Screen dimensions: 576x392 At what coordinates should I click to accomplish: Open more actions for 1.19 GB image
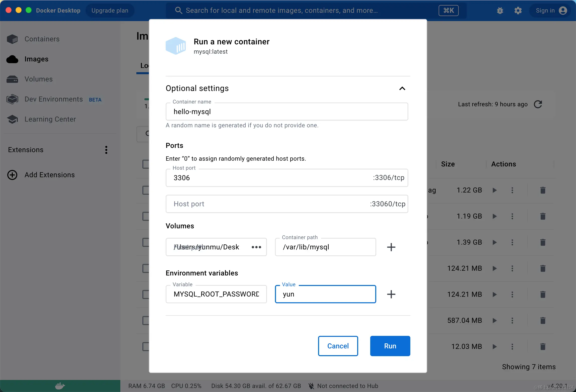512,216
